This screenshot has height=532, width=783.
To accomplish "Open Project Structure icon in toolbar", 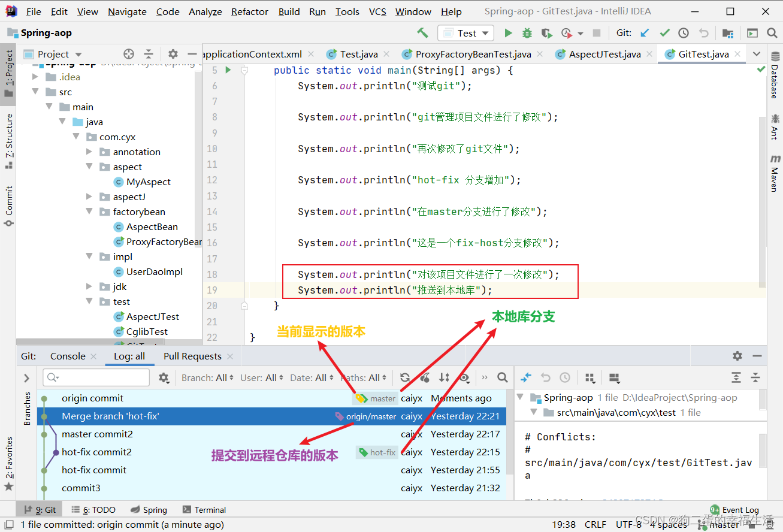I will 727,33.
